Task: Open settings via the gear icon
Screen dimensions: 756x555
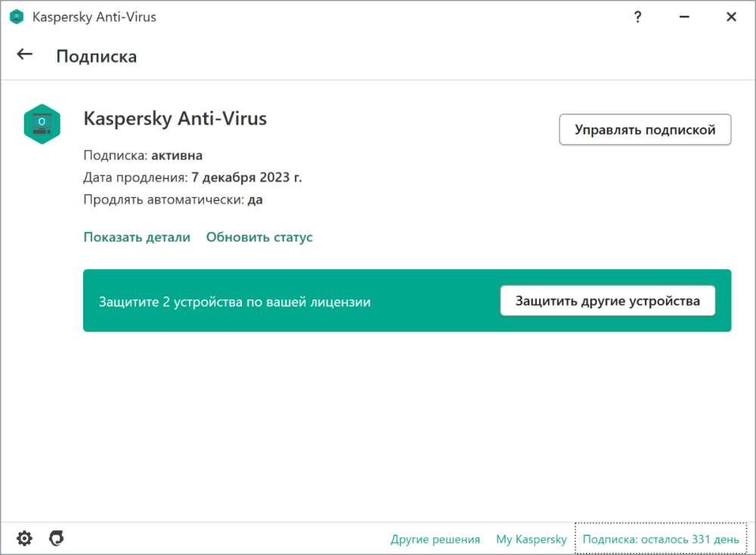Action: tap(25, 538)
